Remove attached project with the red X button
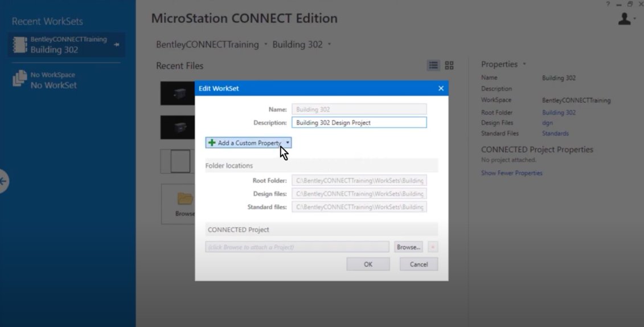The image size is (644, 327). point(433,247)
